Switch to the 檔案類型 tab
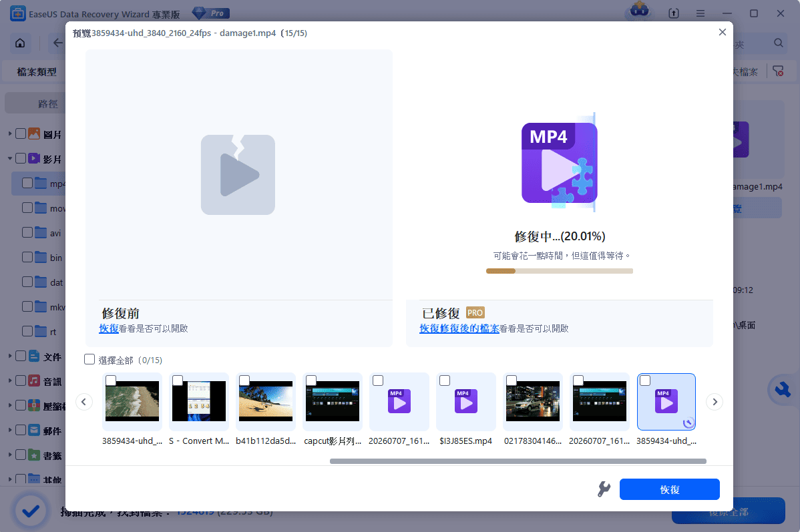 coord(36,71)
